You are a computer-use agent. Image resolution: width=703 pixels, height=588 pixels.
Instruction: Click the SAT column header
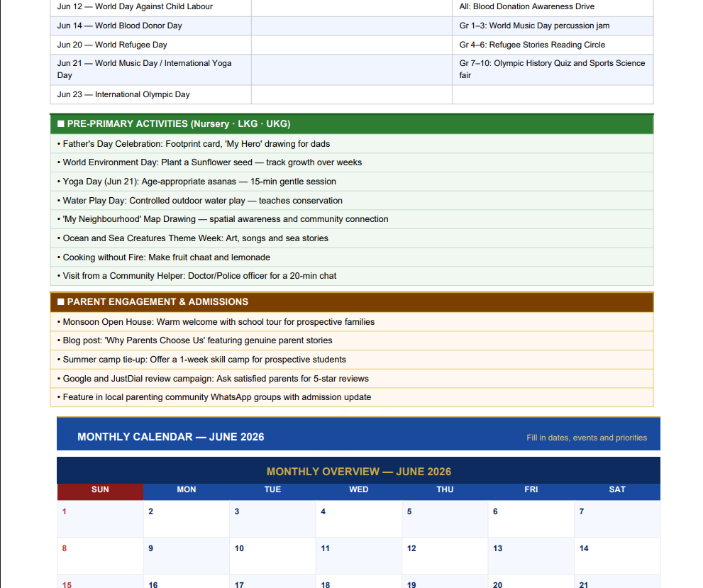[x=617, y=490]
